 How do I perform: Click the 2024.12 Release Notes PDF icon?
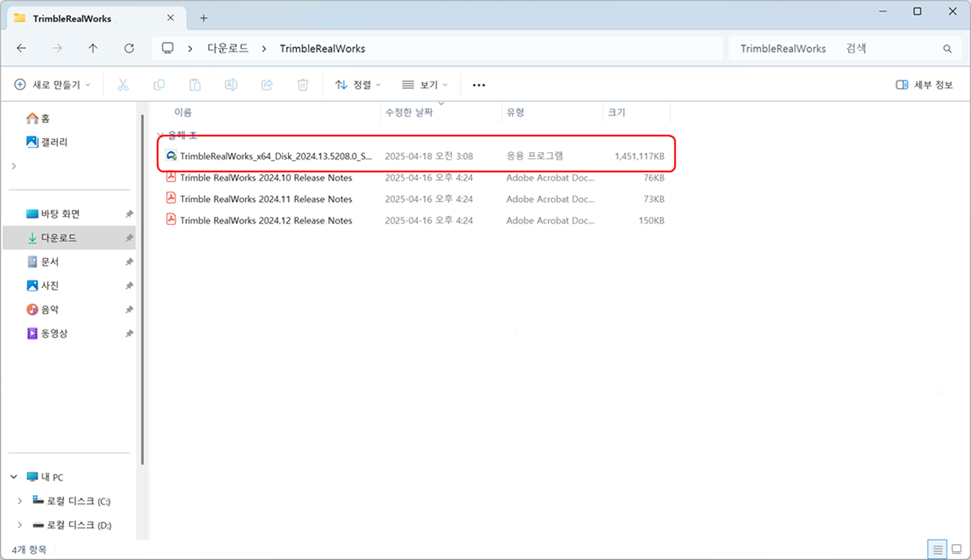pos(171,219)
